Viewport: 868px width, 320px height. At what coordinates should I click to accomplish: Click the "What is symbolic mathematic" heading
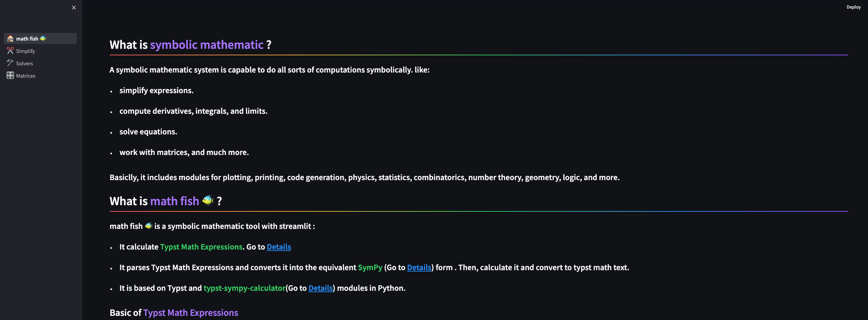click(x=190, y=45)
